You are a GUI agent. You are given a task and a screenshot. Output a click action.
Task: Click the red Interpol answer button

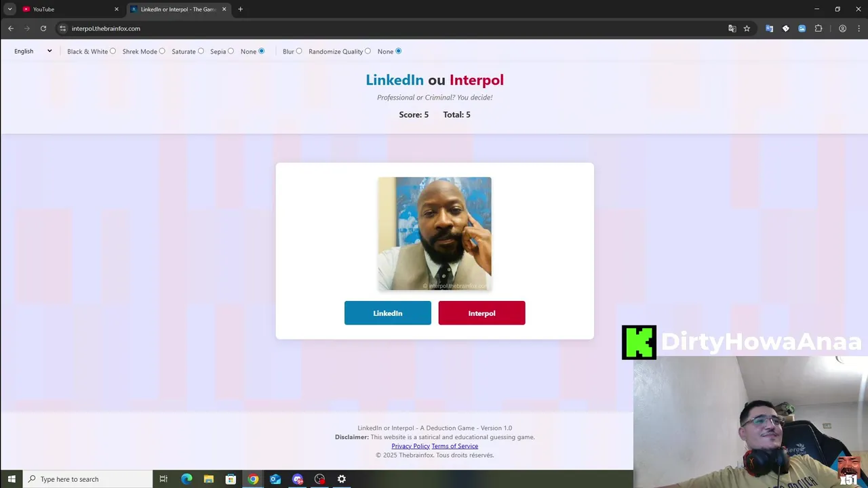coord(481,313)
